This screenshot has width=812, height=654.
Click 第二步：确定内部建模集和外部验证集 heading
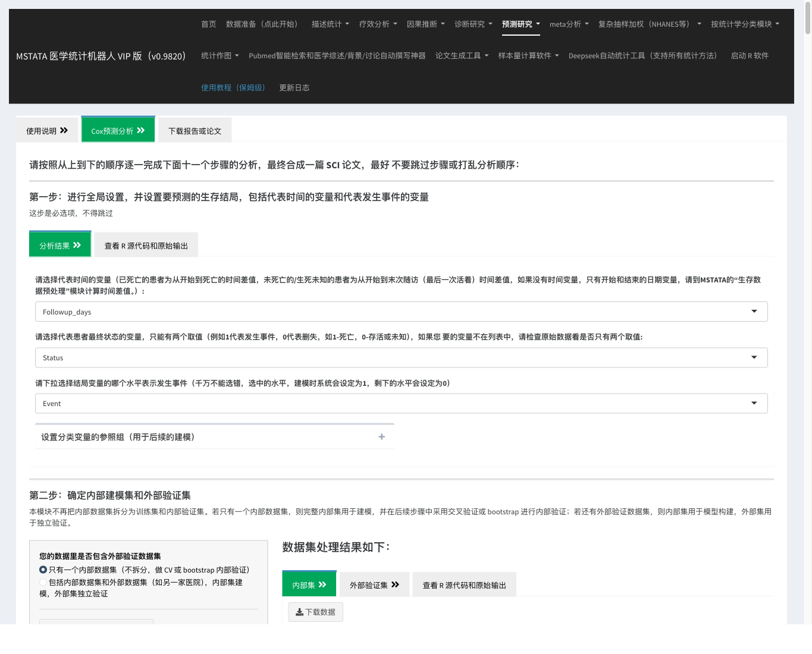110,495
